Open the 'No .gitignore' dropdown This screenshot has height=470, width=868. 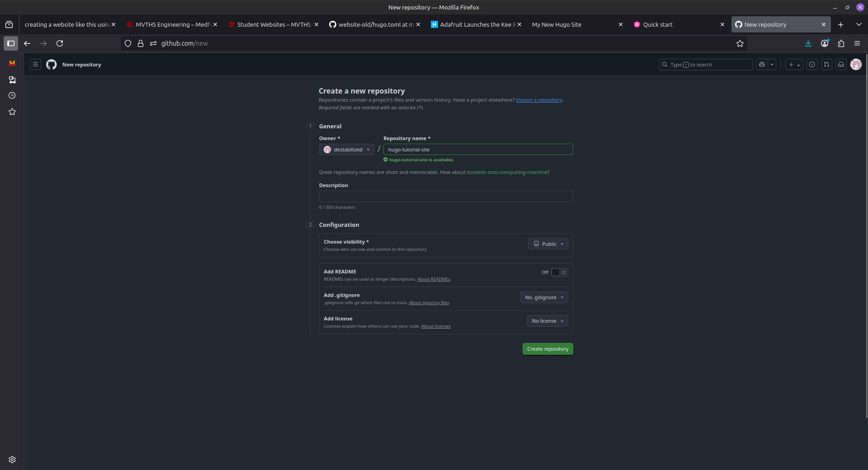click(544, 297)
